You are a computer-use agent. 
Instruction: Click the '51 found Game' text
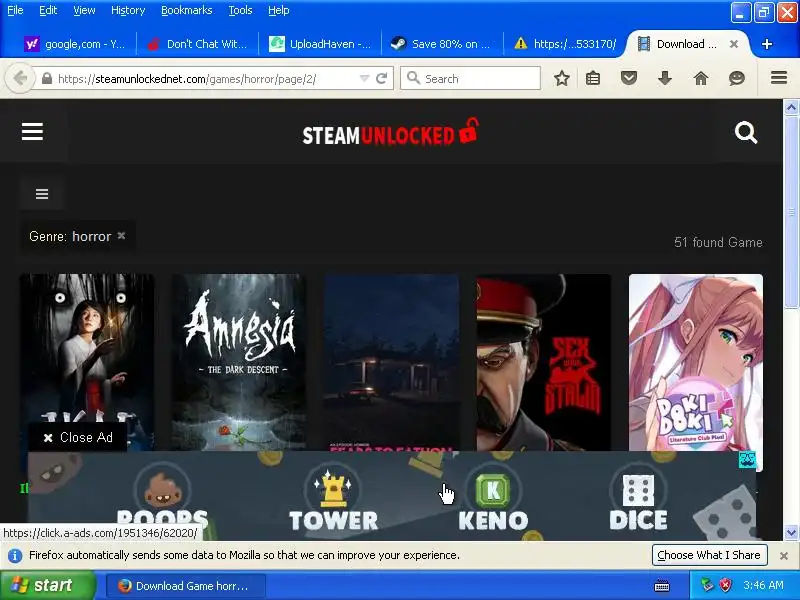point(718,242)
